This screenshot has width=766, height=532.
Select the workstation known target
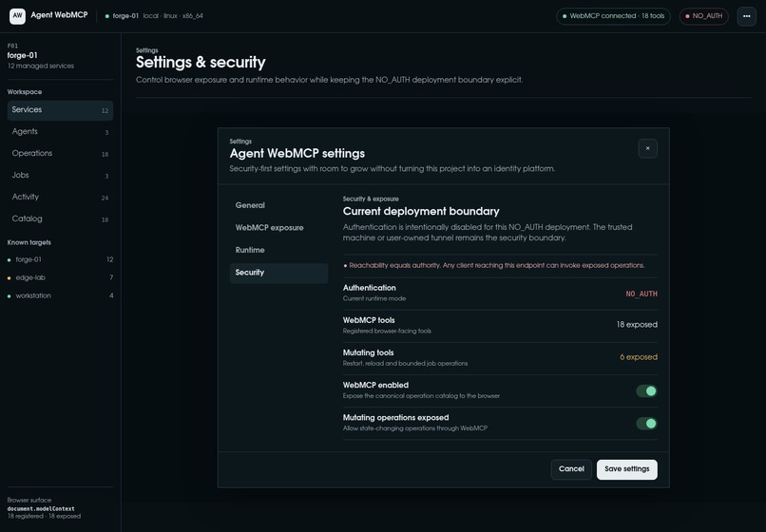tap(60, 295)
